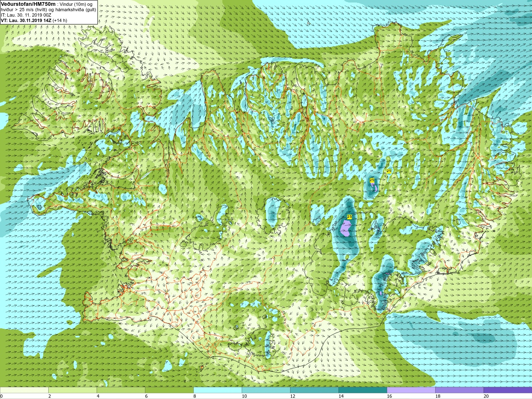Click the yellow 25 label atop the small northern purple patch
The width and height of the screenshot is (532, 399).
(x=372, y=180)
